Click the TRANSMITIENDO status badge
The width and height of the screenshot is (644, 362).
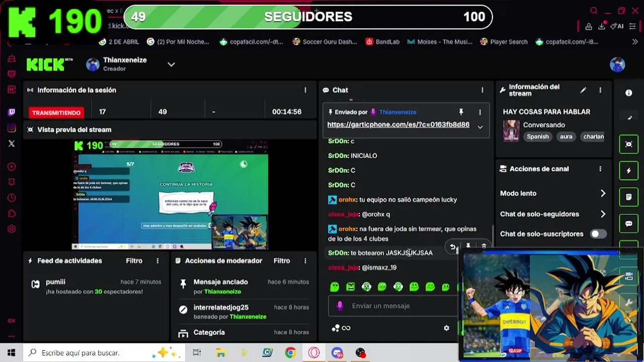[x=56, y=113]
